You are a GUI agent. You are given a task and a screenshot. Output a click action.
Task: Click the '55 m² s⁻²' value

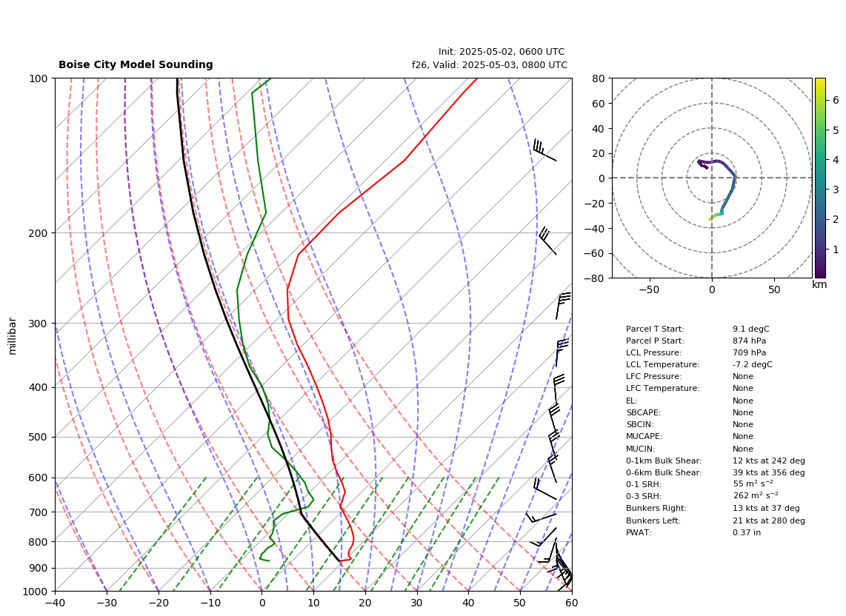(x=753, y=484)
